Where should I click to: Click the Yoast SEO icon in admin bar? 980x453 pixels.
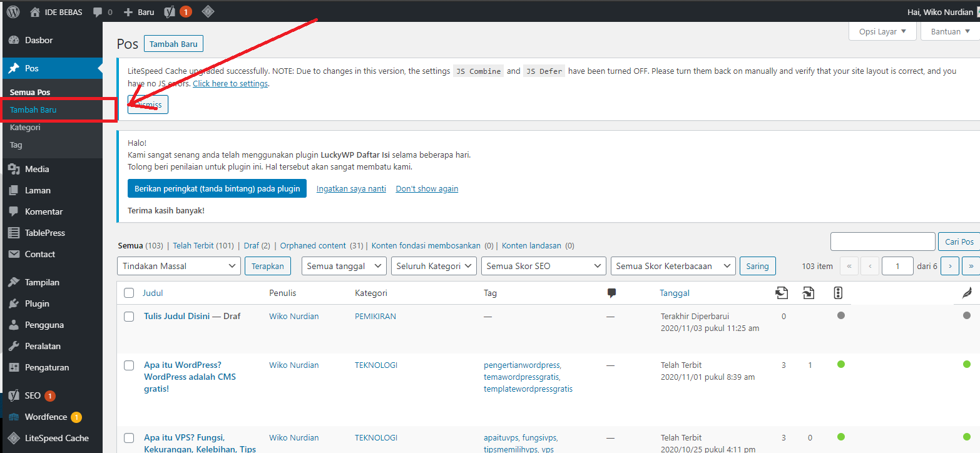170,12
